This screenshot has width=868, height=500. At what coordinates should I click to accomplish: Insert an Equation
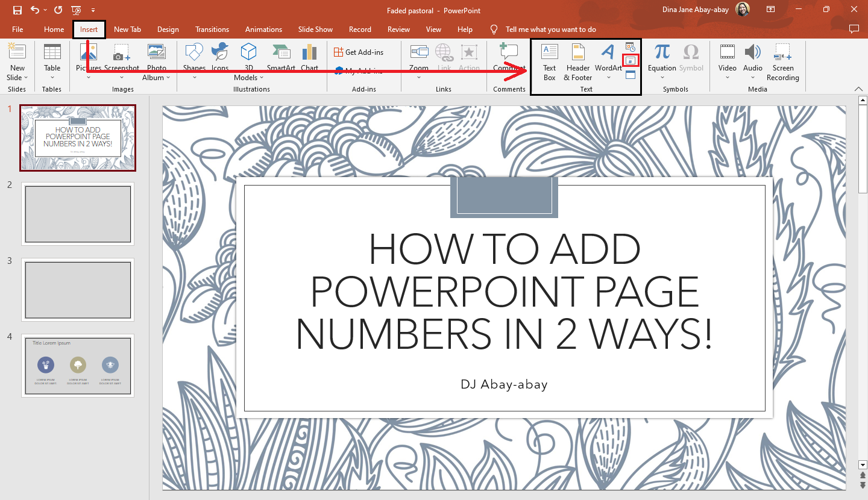tap(662, 62)
